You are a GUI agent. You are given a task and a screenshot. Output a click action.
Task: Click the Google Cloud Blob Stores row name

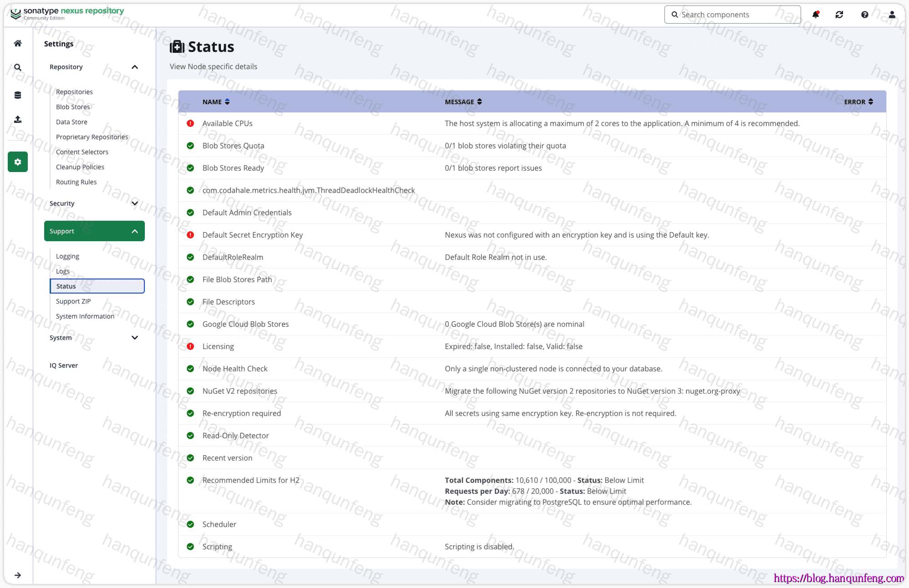coord(245,324)
